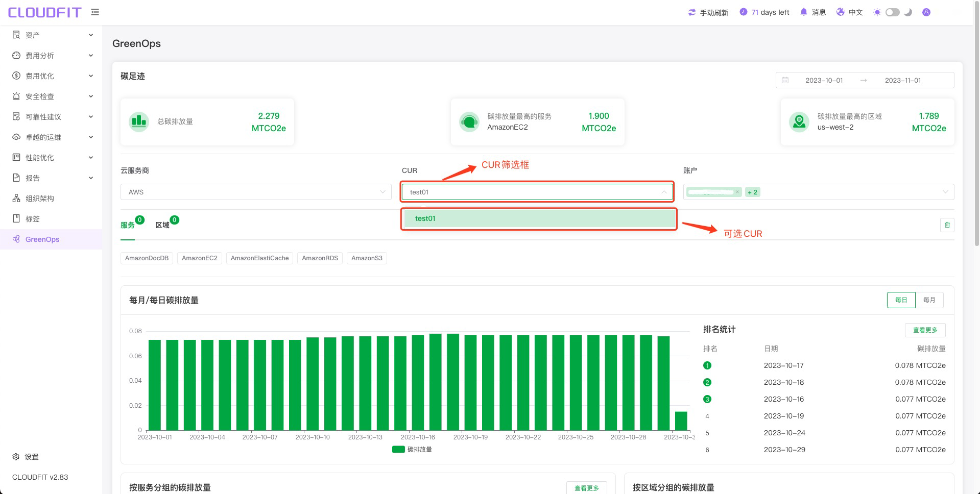
Task: Switch to the 服务 tab
Action: pos(128,225)
